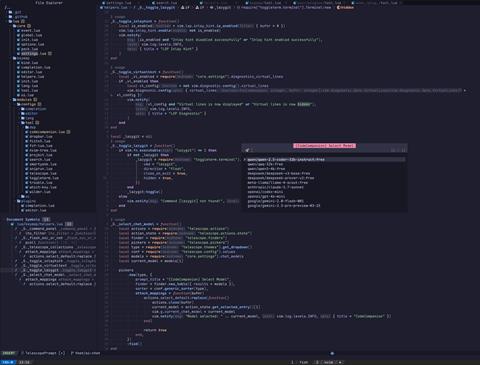Image resolution: width=480 pixels, height=365 pixels.
Task: Select the deepseek-v3-base:free model
Action: pos(279,174)
